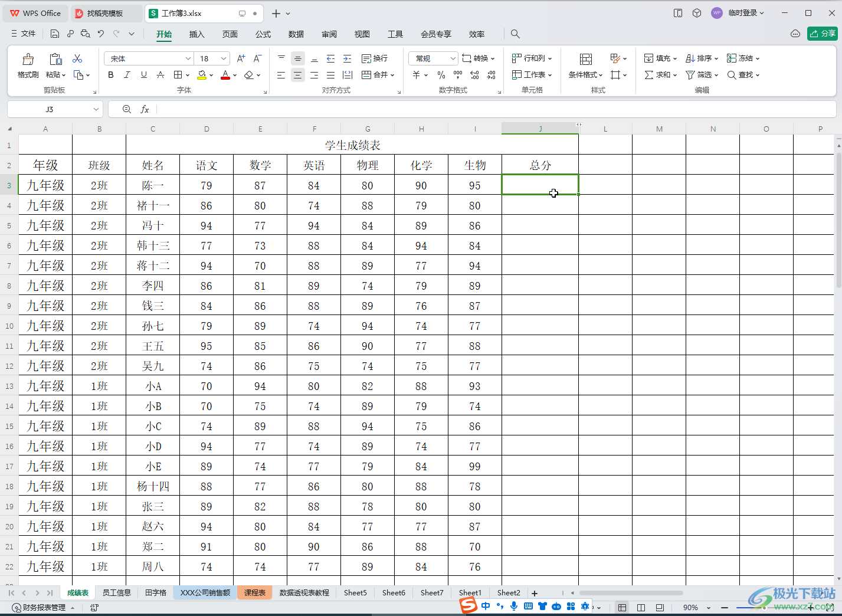Apply the yellow fill color swatch

click(x=202, y=75)
